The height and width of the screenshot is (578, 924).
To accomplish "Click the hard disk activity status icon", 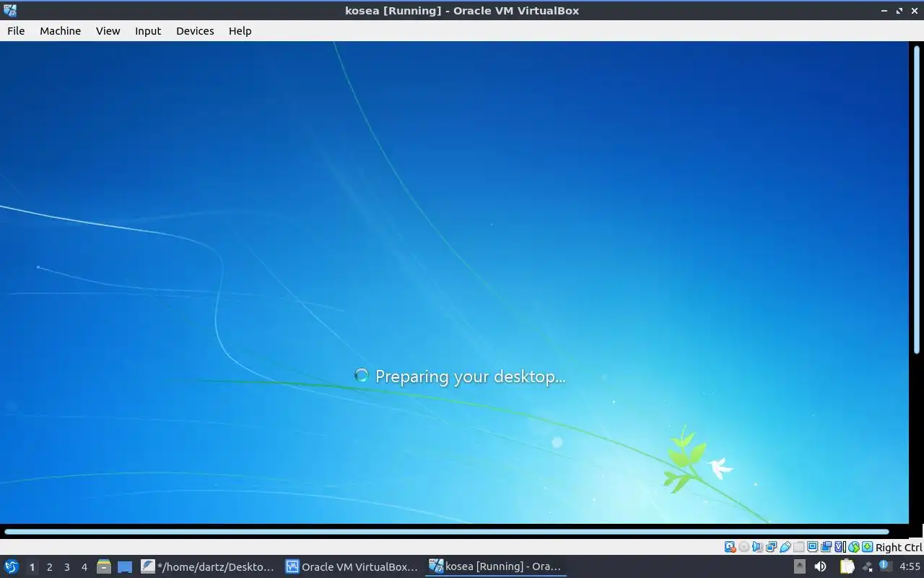I will point(731,548).
